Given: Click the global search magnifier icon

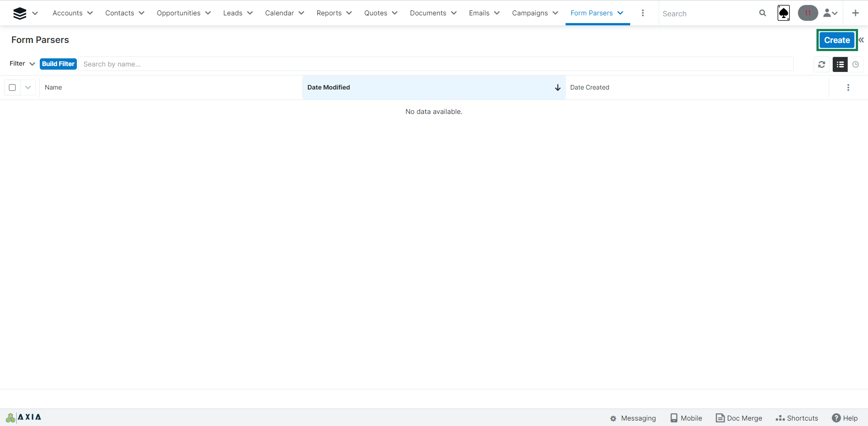Looking at the screenshot, I should (x=762, y=13).
